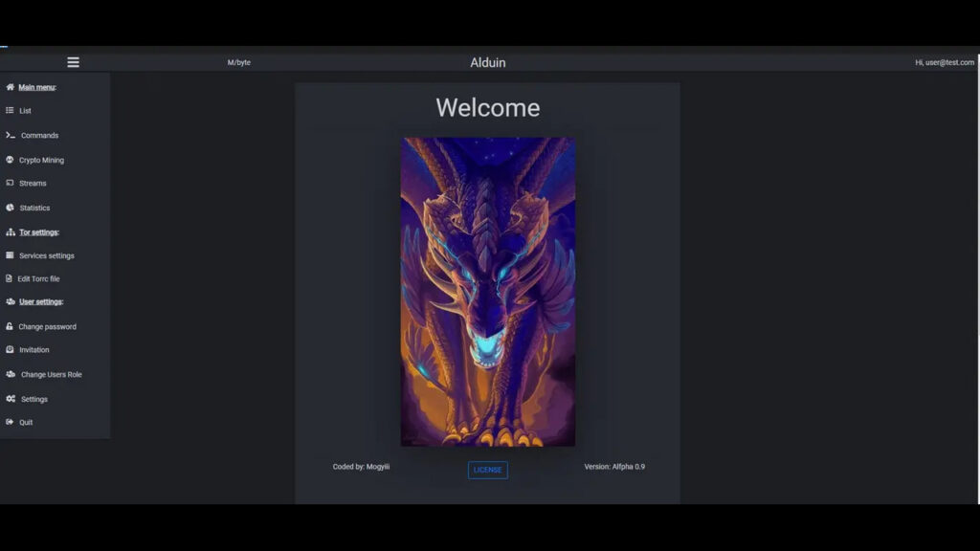Click the Version: Alfpha 0.9 text

[x=614, y=467]
